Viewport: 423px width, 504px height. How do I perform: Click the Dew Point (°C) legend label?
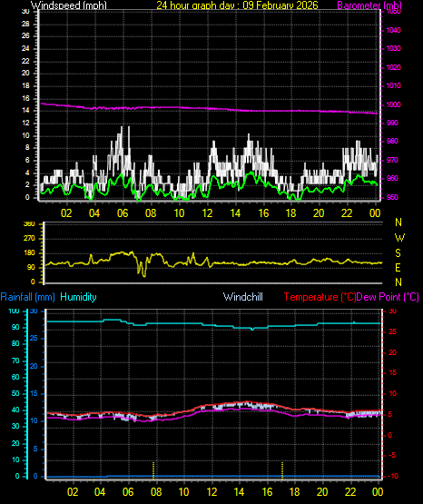[388, 297]
